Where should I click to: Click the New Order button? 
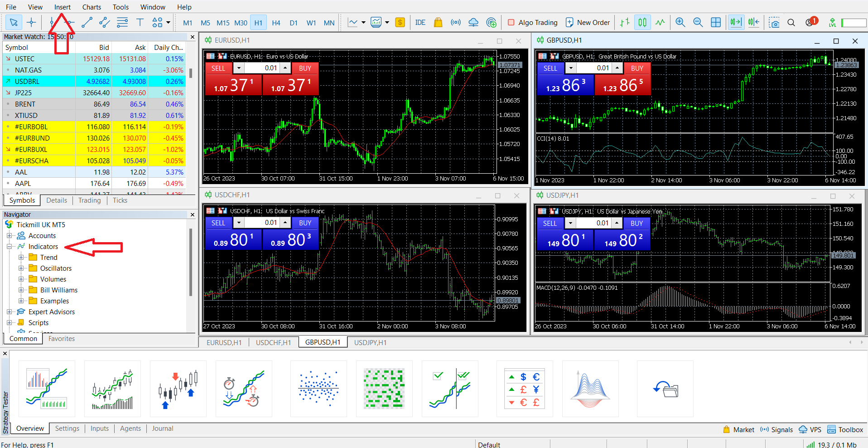point(588,22)
